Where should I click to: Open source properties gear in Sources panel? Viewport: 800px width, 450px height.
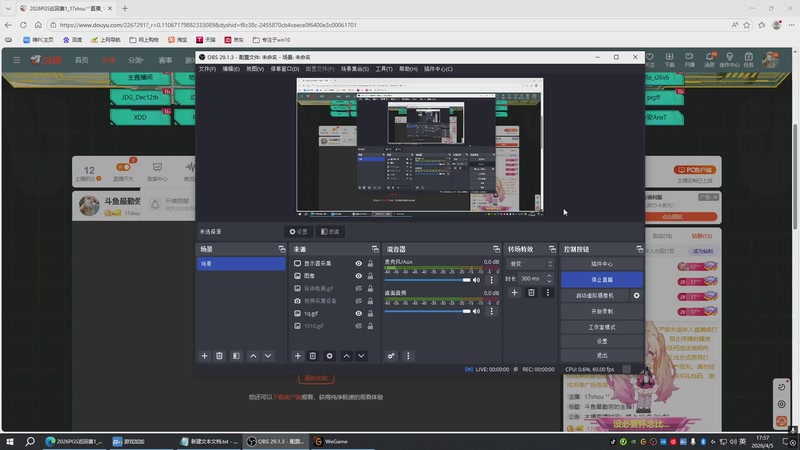tap(330, 356)
